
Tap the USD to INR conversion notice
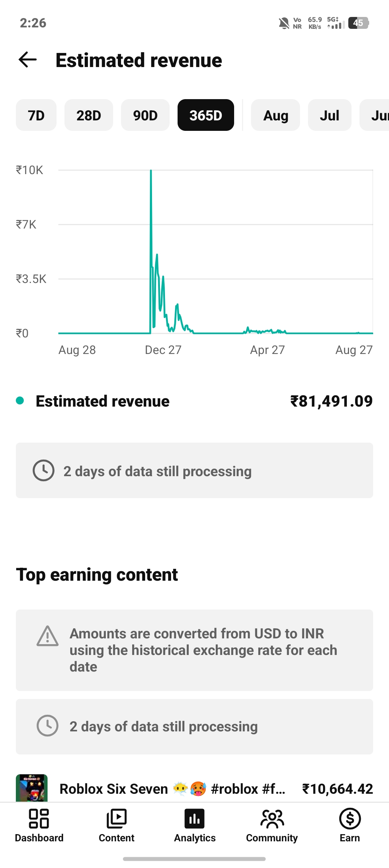194,650
